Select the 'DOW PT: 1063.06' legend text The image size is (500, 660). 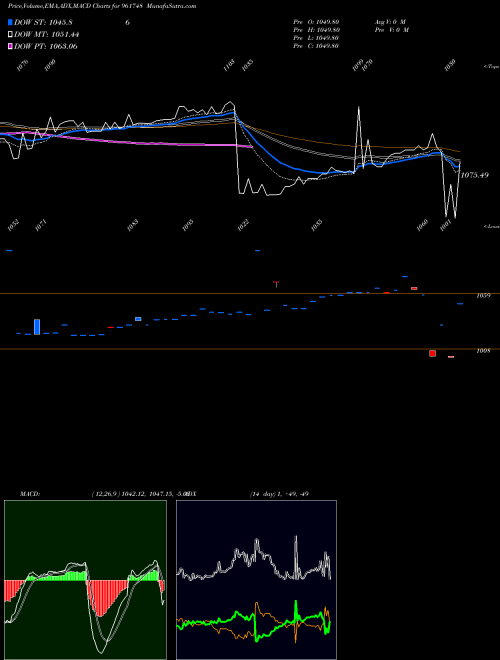click(45, 46)
